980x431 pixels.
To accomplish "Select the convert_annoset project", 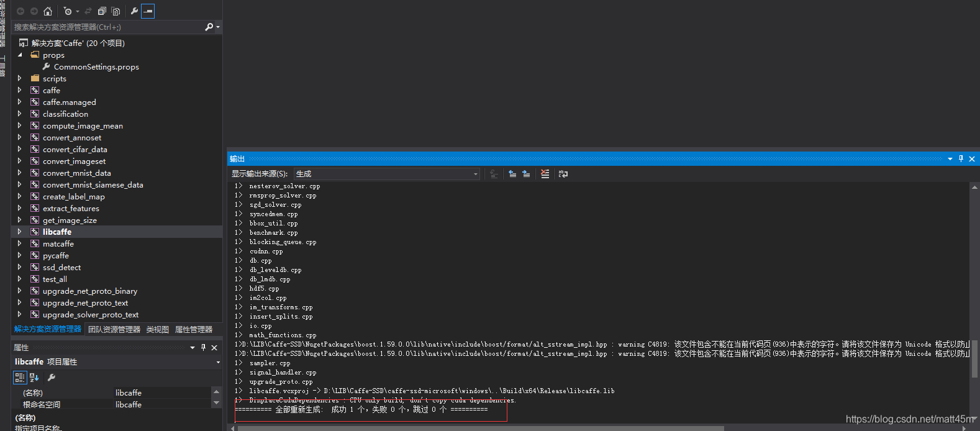I will point(72,137).
